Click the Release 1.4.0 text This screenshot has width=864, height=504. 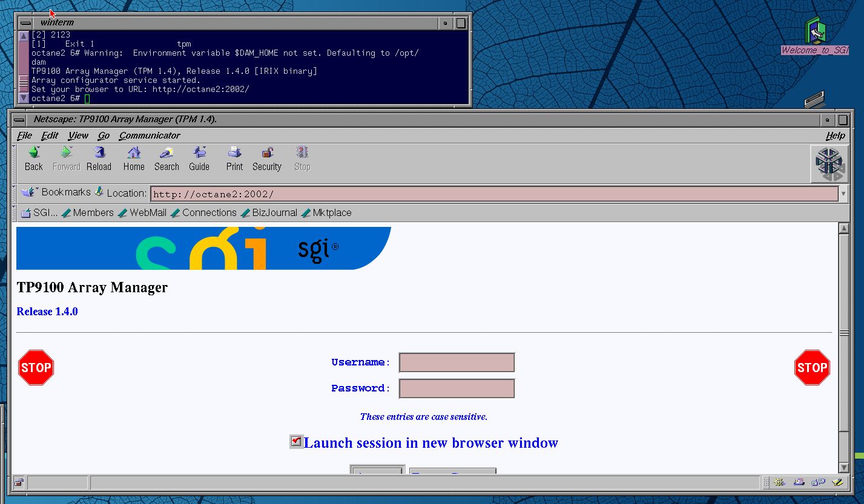pos(47,312)
